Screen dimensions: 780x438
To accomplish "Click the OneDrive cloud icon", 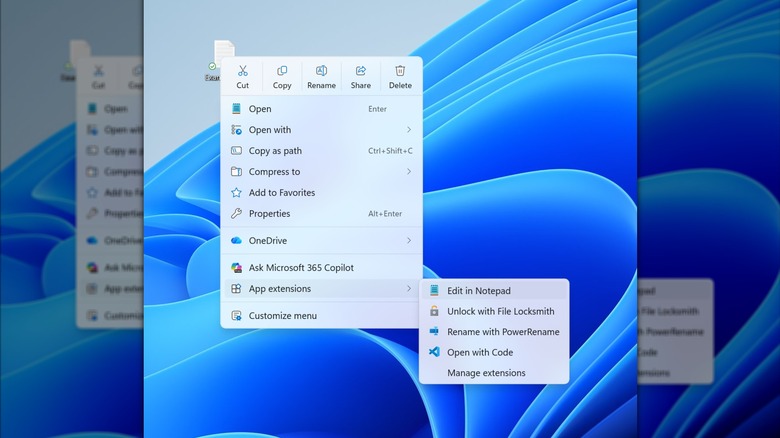I will [236, 240].
